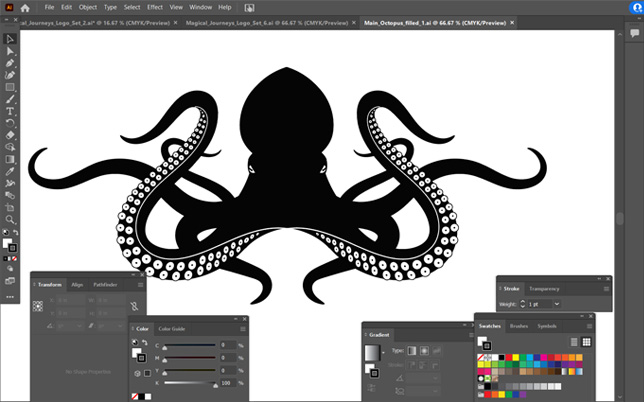Image resolution: width=644 pixels, height=402 pixels.
Task: Open the Color panel flyout menu
Action: click(241, 329)
